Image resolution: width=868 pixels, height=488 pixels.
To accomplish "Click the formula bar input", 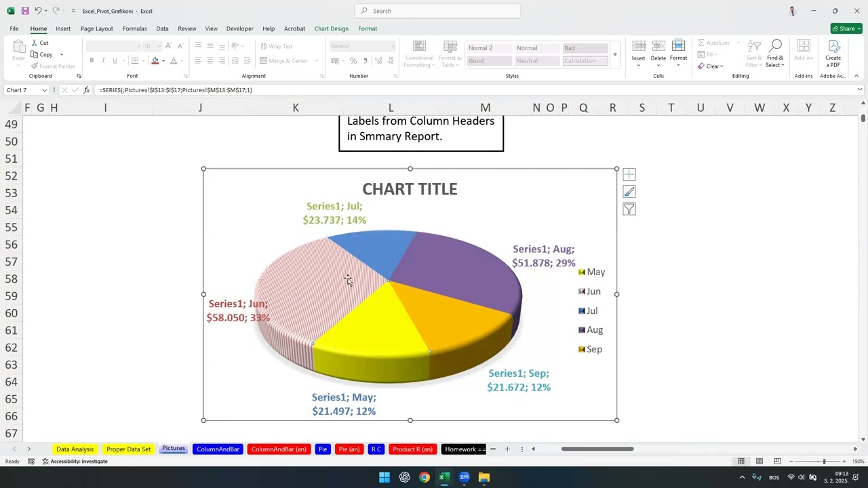I will [475, 90].
